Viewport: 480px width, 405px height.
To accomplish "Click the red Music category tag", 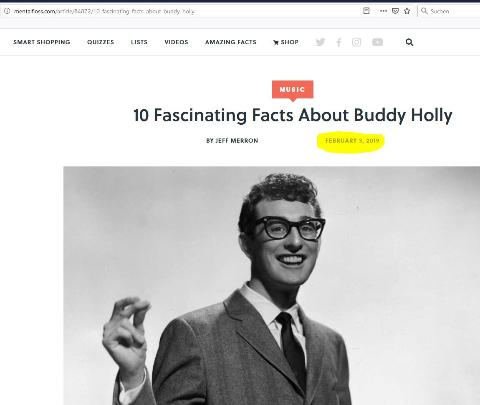I will (x=292, y=89).
